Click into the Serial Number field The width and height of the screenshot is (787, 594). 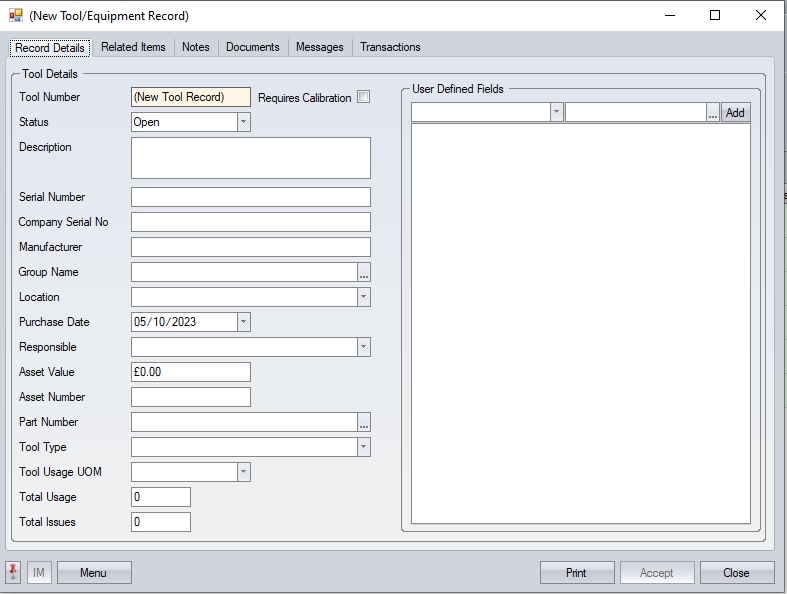250,197
